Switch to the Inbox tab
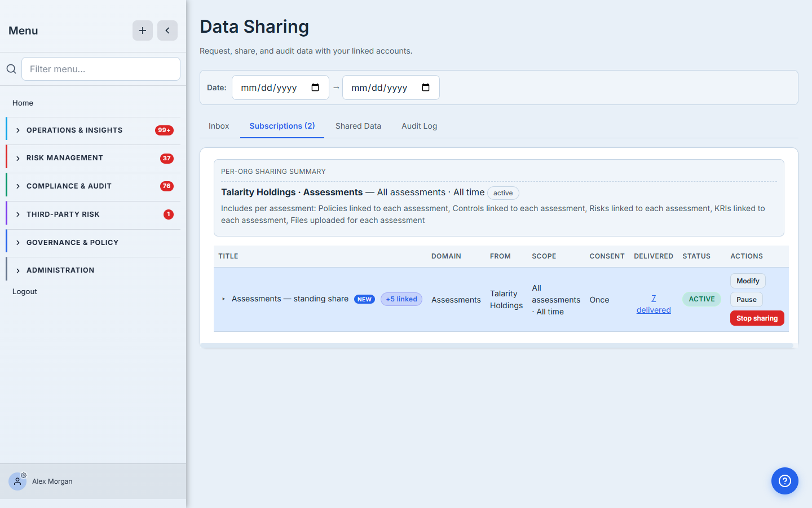 pos(219,126)
